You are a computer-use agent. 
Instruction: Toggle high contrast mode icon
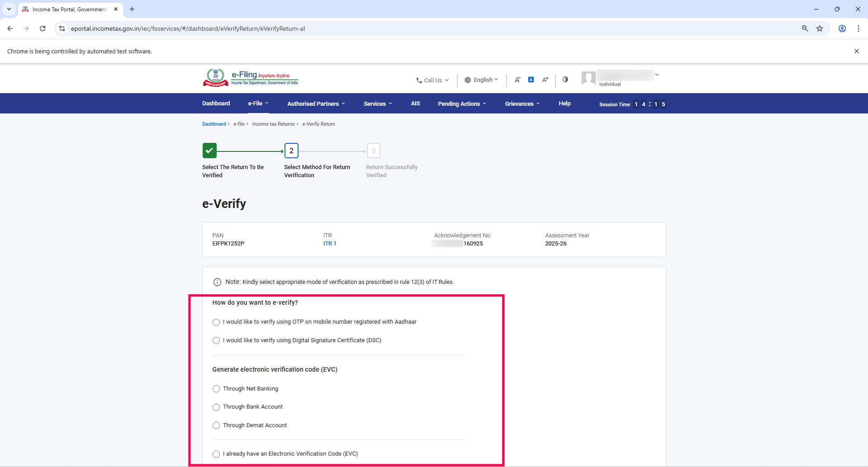[x=565, y=80]
